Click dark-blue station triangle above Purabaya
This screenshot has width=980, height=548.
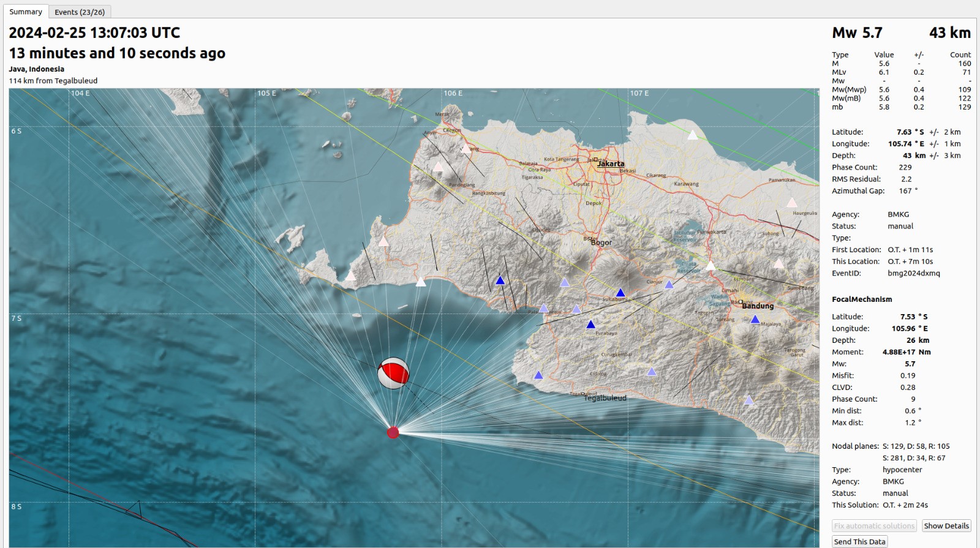590,325
